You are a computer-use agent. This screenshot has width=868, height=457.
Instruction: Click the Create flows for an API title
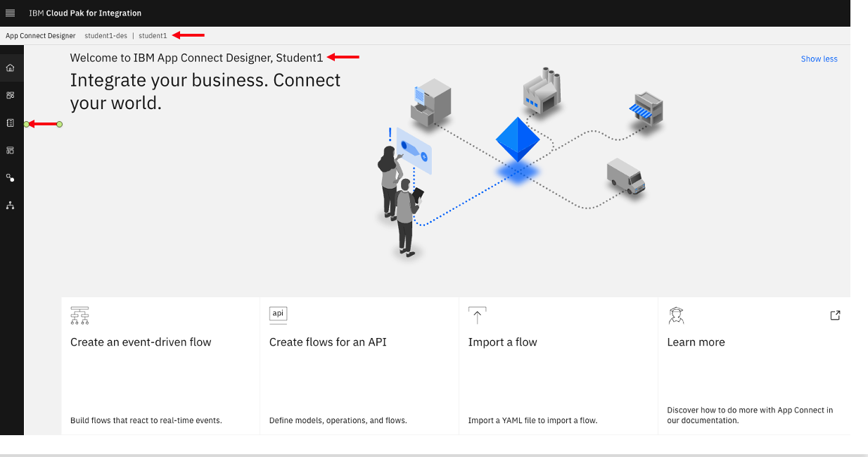(x=328, y=342)
